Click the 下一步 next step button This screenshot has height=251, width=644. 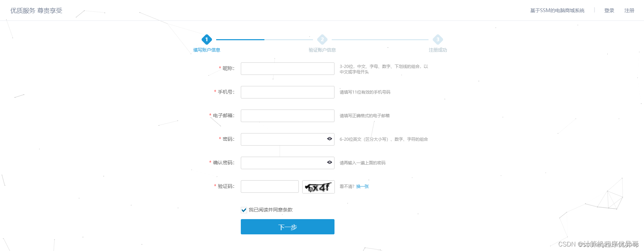pos(287,227)
